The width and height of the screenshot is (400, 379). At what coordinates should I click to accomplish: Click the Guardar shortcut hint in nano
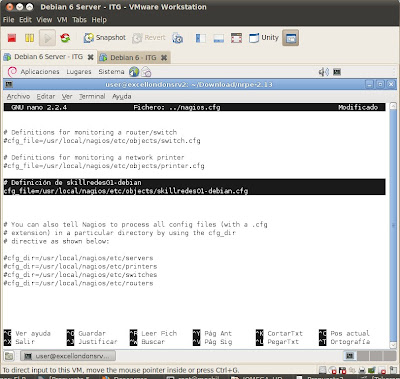[x=86, y=333]
